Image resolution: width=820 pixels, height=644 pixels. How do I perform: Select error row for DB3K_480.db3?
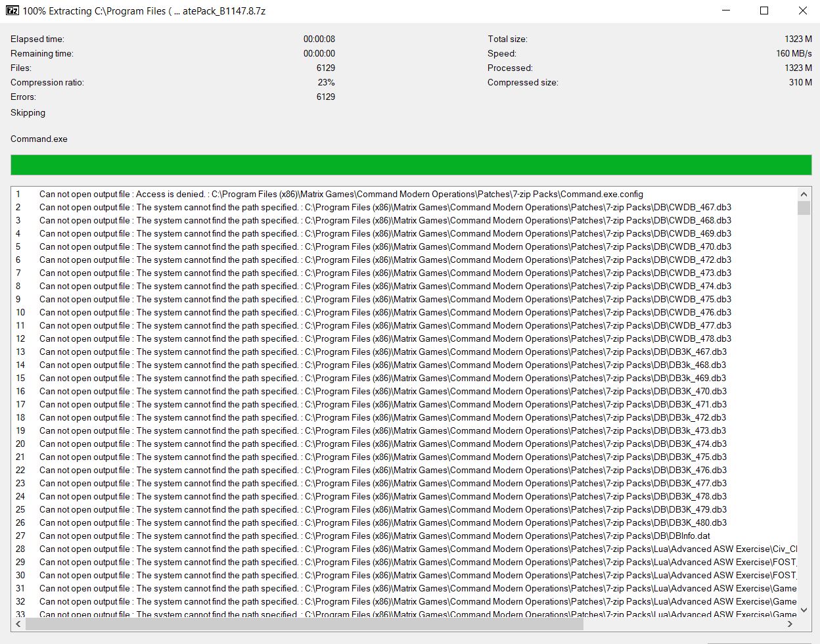click(404, 522)
